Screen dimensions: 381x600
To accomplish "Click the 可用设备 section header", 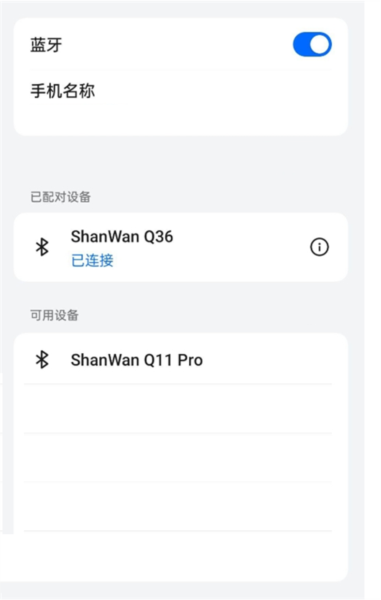I will point(54,315).
